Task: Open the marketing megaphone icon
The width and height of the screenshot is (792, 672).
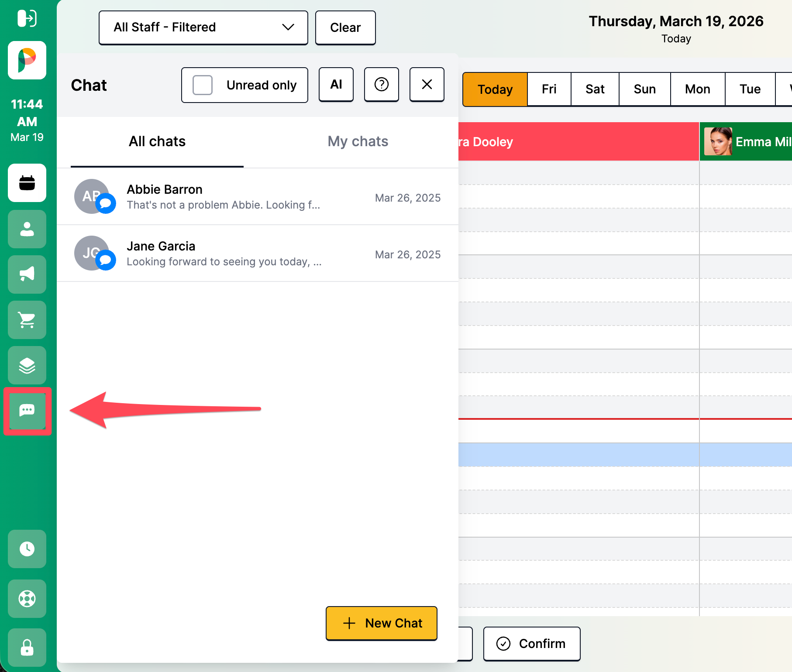Action: click(x=27, y=274)
